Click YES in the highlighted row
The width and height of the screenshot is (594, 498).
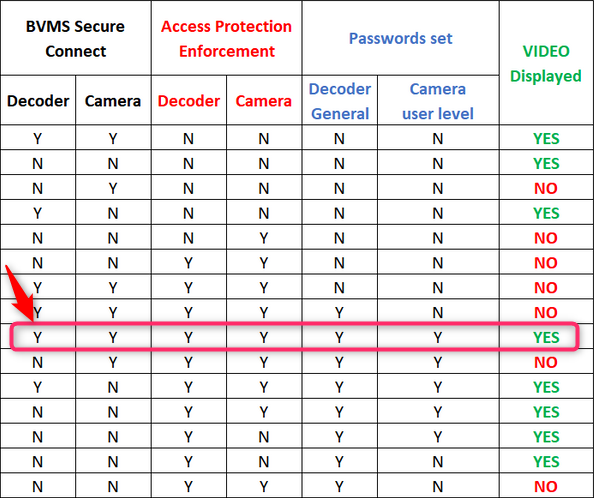coord(546,337)
